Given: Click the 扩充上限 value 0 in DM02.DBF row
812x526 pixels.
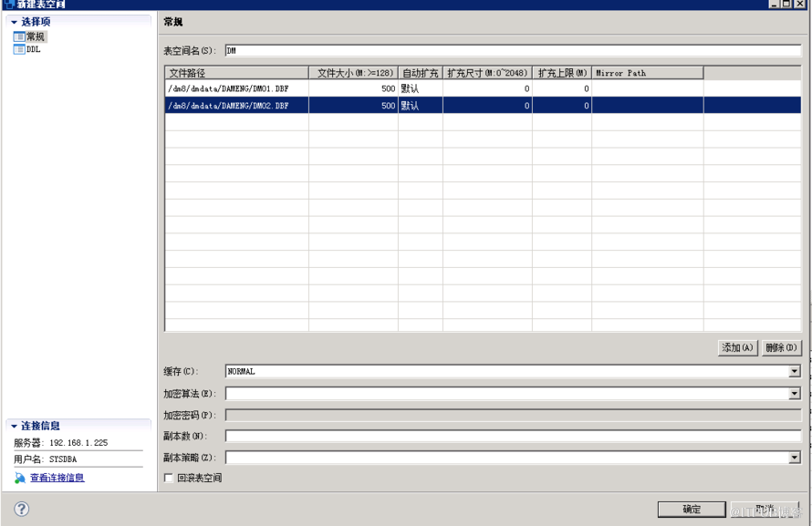Looking at the screenshot, I should click(x=562, y=106).
